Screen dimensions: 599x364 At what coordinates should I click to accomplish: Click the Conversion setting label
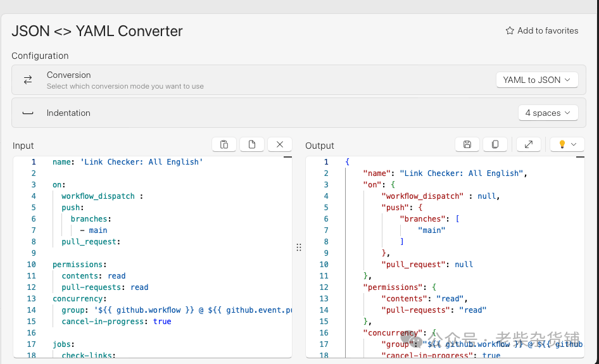coord(69,75)
